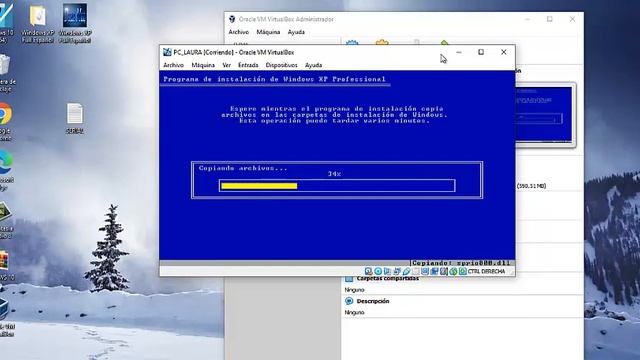
Task: Maximize the VirtualBox Administrador window
Action: [550, 19]
